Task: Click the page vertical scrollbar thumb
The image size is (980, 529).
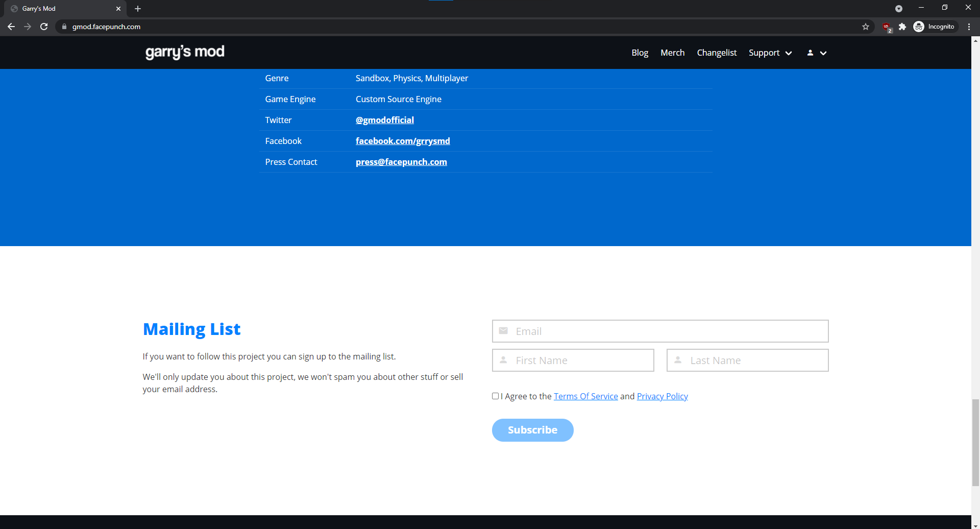Action: click(975, 442)
